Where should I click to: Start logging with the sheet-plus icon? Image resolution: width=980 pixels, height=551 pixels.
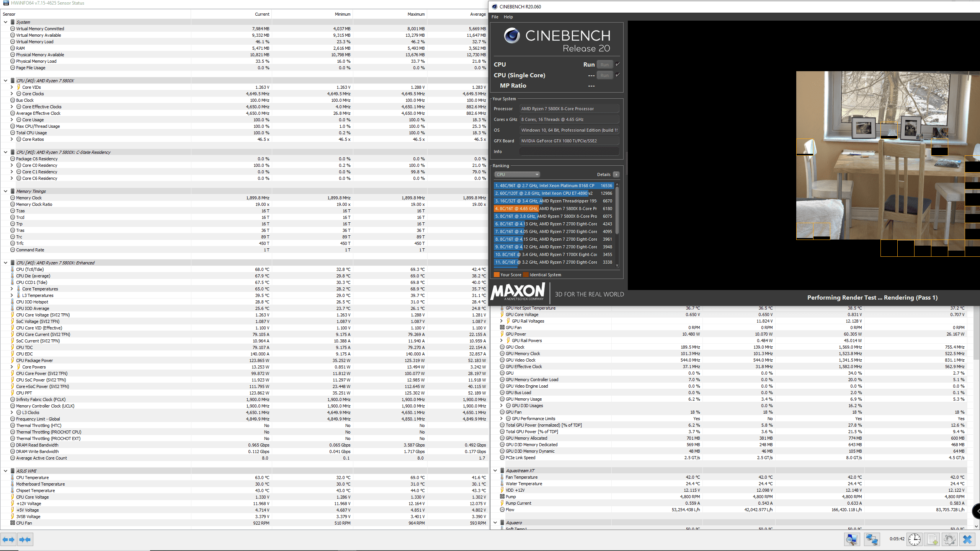coord(932,540)
